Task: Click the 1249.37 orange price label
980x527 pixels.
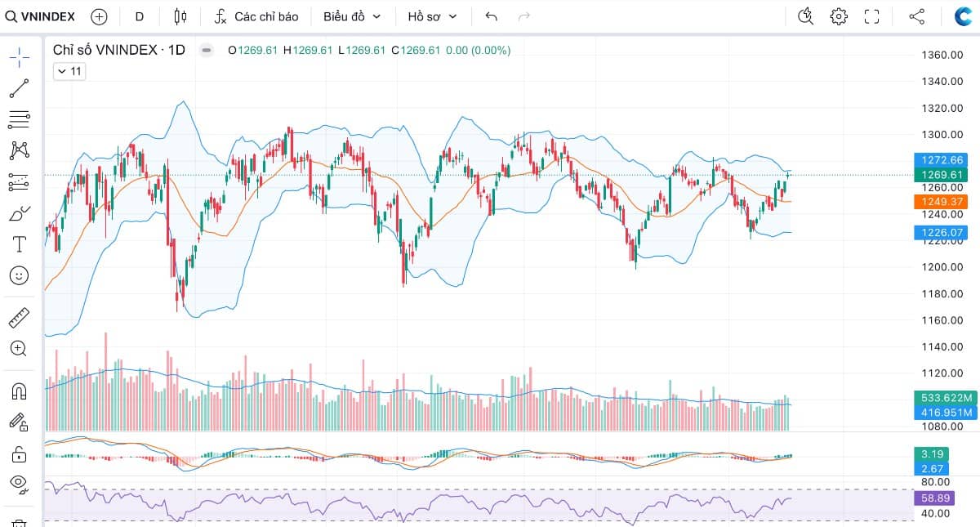Action: pyautogui.click(x=943, y=202)
